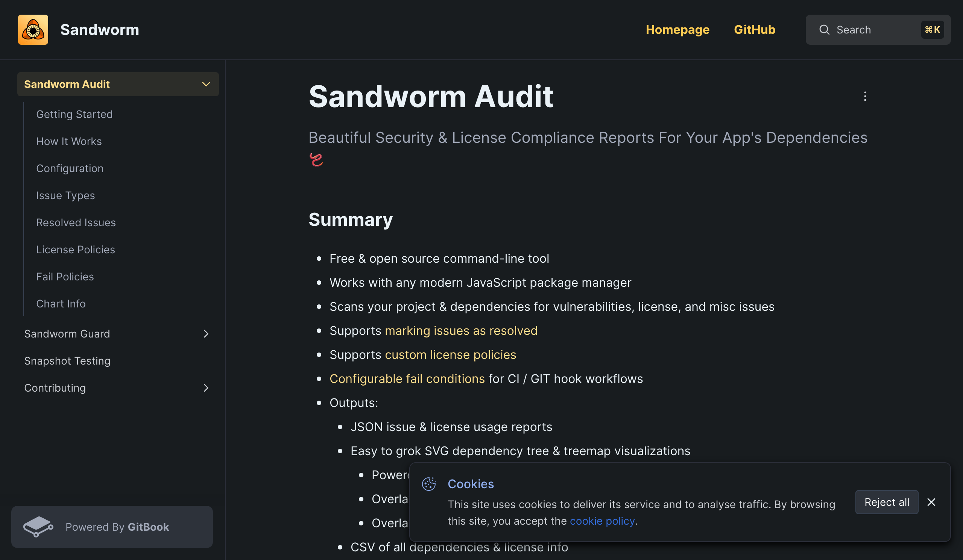
Task: Click 'Works with any modern JavaScript package manager'
Action: tap(480, 283)
